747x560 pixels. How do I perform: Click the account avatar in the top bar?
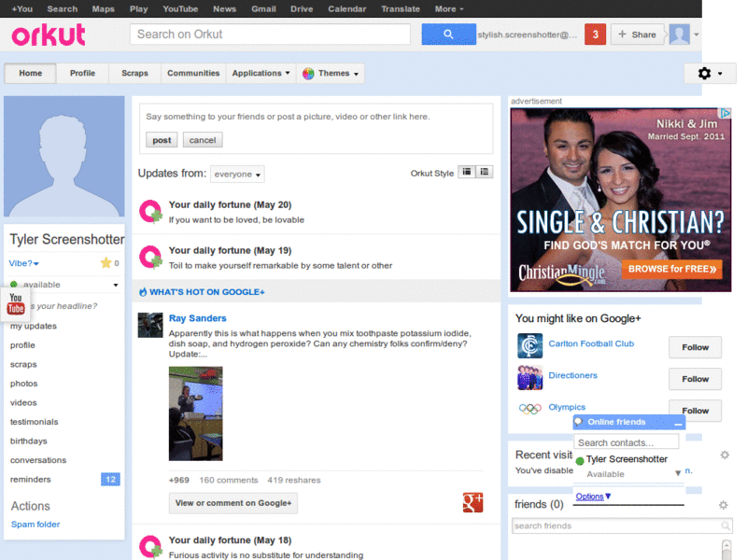coord(680,35)
